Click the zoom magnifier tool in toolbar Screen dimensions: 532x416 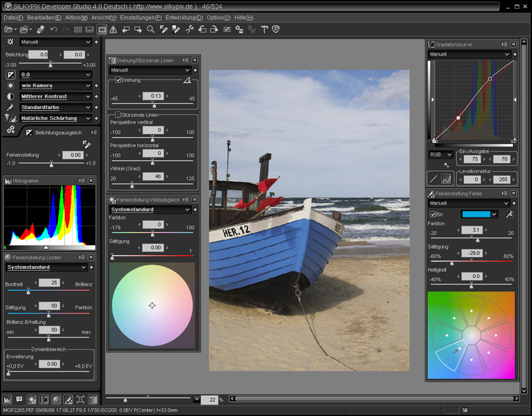151,29
